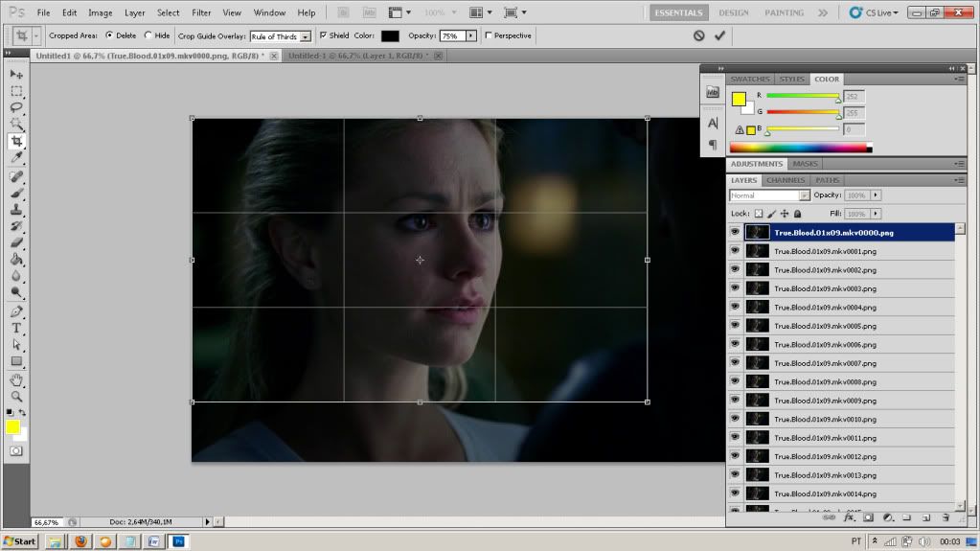Switch to the Design workspace
This screenshot has height=551, width=980.
coord(734,12)
